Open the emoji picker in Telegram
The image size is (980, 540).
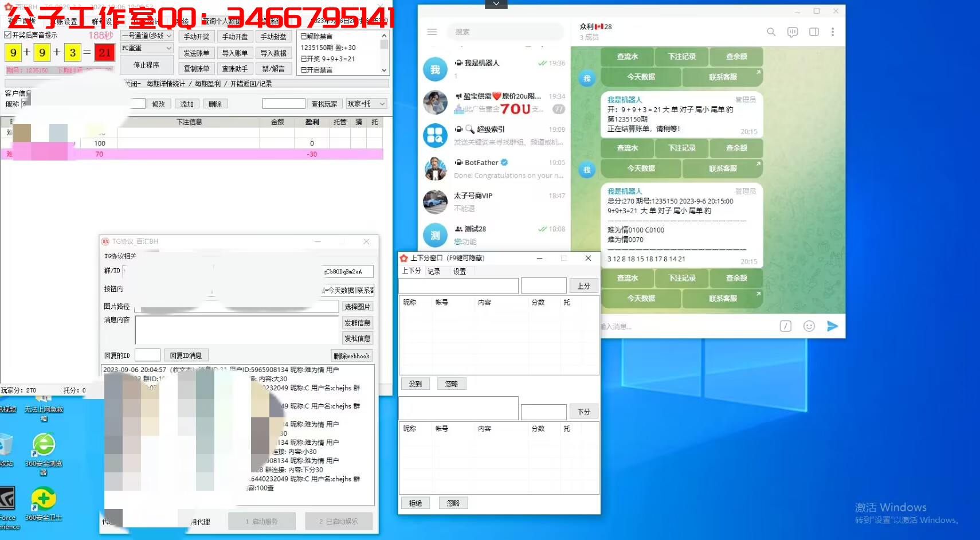pyautogui.click(x=809, y=326)
